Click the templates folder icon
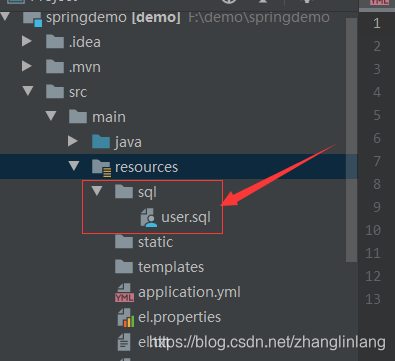The height and width of the screenshot is (361, 395). tap(124, 266)
